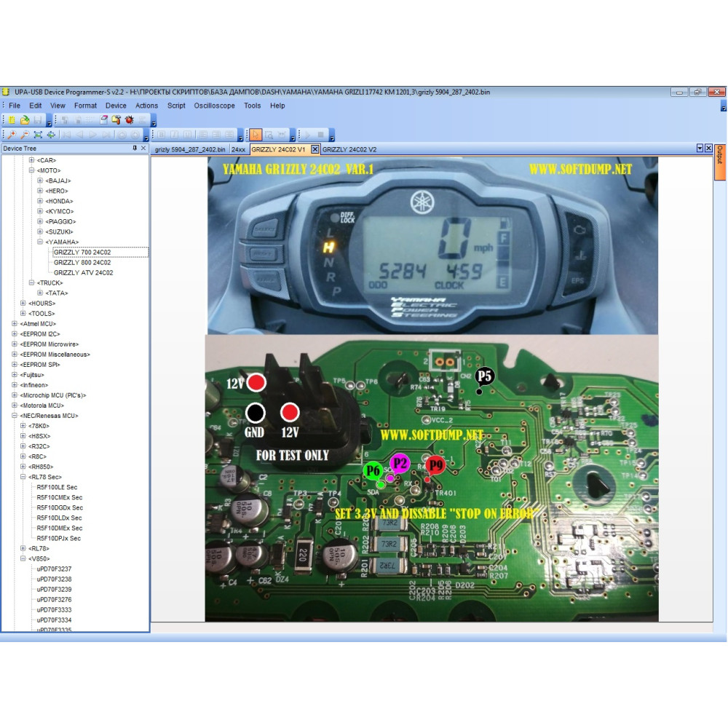Select the zoom-to-rectangle tool
This screenshot has width=728, height=728.
tap(269, 135)
